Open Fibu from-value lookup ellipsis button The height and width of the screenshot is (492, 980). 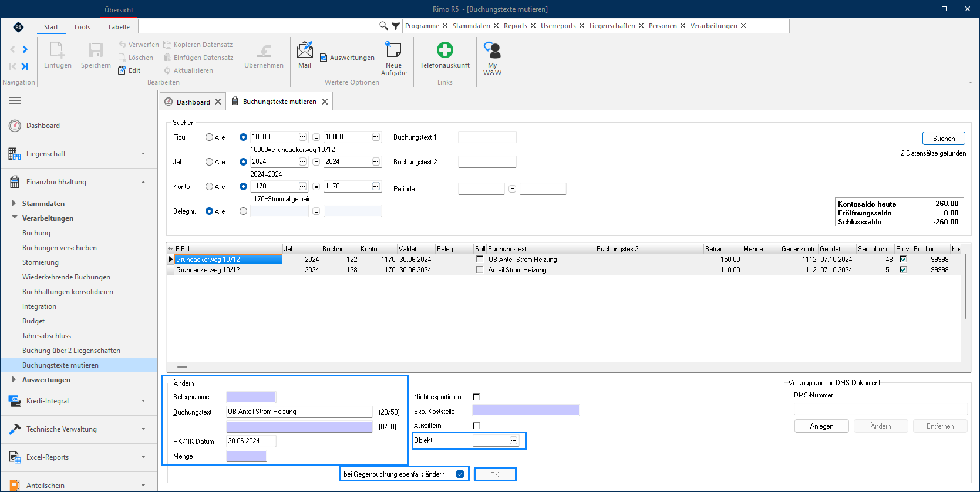click(x=302, y=137)
